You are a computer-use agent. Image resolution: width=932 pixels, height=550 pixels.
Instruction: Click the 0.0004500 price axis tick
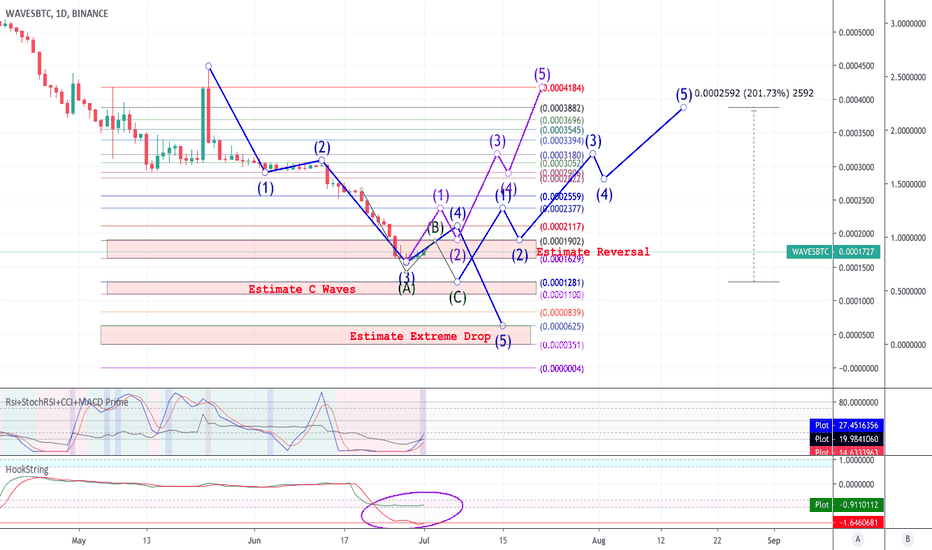[x=857, y=66]
